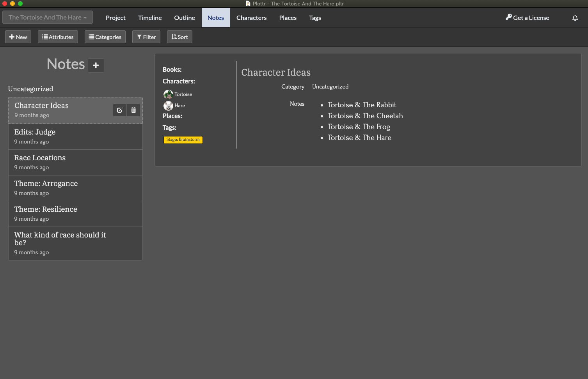Open the Outline view

184,18
